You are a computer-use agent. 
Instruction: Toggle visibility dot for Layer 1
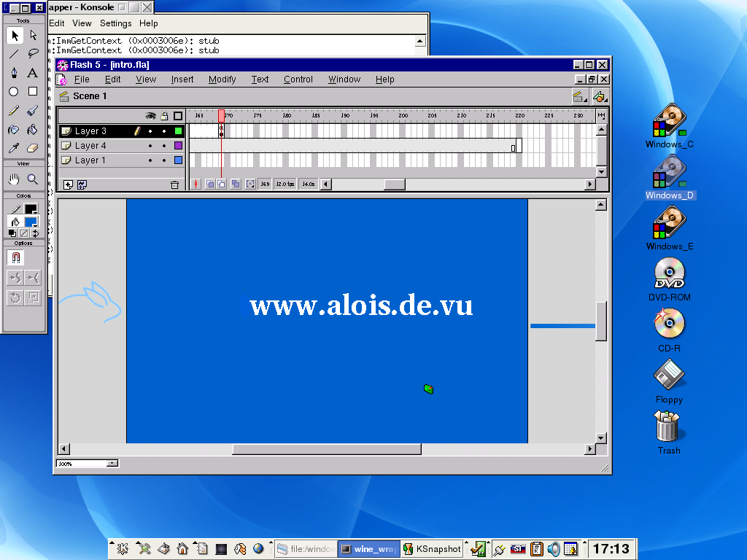(x=150, y=160)
